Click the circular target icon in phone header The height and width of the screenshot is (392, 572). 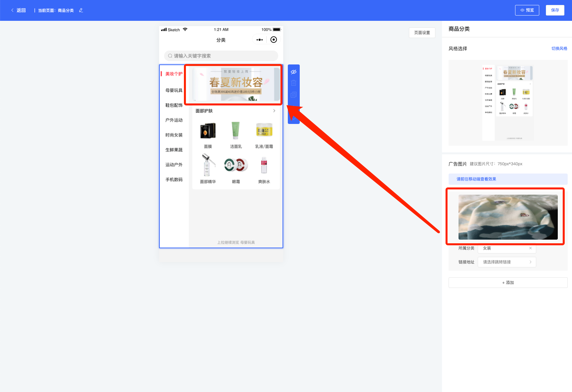274,40
